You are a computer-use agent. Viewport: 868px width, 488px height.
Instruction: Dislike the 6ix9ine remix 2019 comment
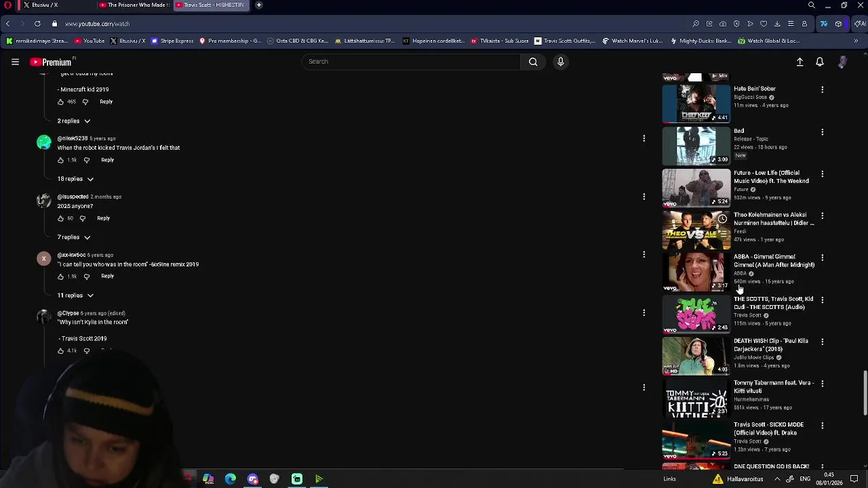pyautogui.click(x=86, y=277)
